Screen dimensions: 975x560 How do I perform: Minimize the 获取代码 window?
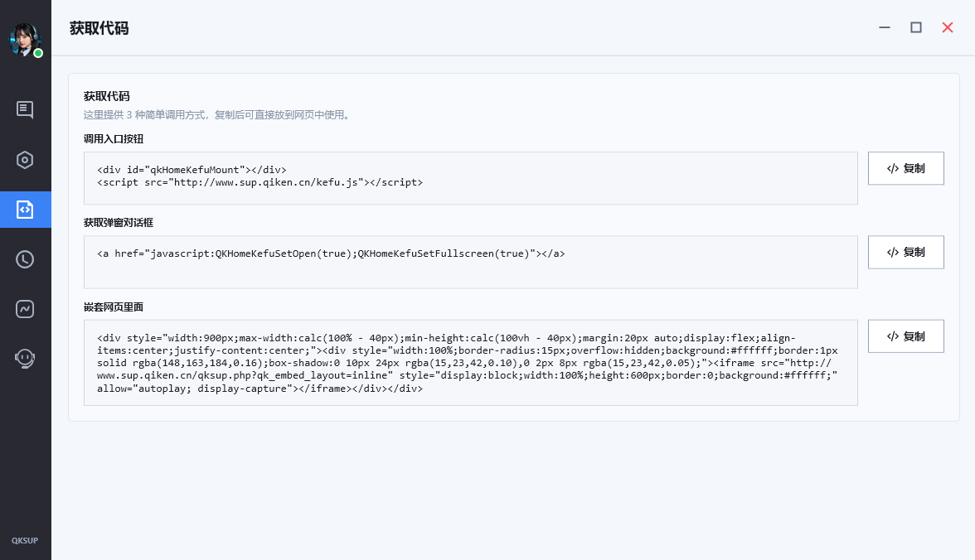pos(885,27)
